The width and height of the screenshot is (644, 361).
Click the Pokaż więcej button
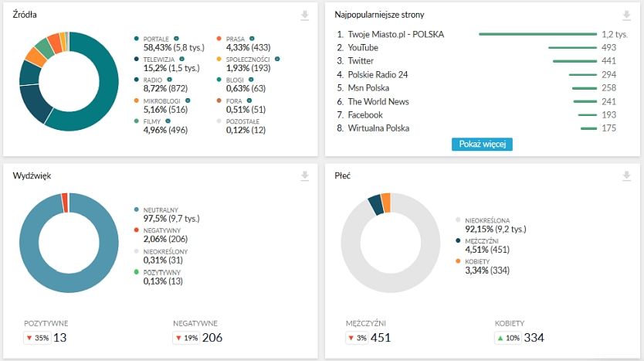coord(481,145)
